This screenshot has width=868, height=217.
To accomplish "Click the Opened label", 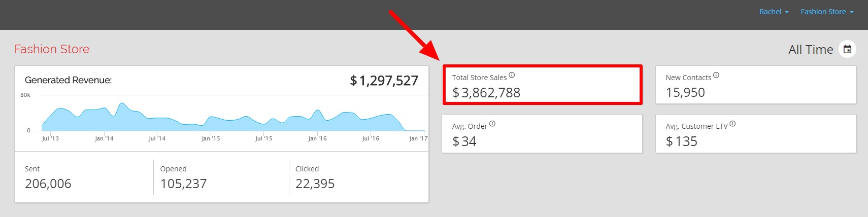I will pyautogui.click(x=174, y=169).
